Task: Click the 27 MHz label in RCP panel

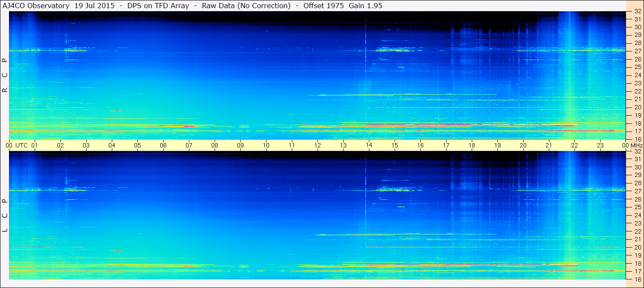Action: pyautogui.click(x=637, y=51)
